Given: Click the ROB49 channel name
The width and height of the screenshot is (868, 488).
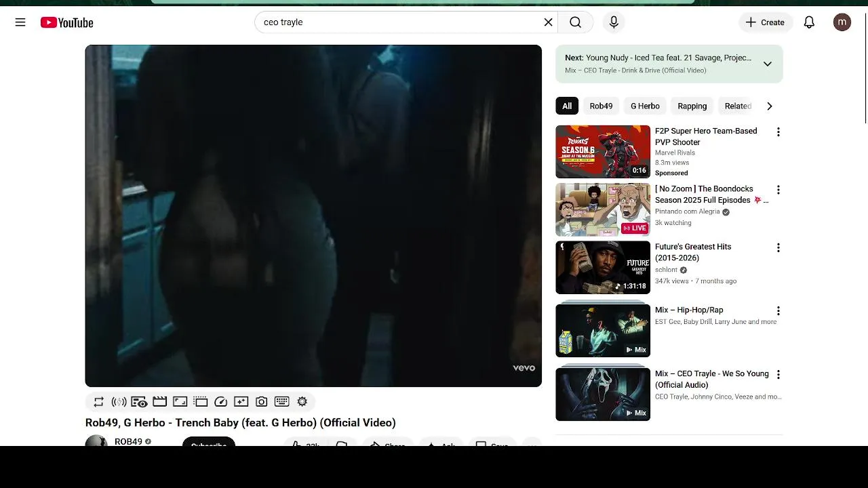Looking at the screenshot, I should pos(128,441).
